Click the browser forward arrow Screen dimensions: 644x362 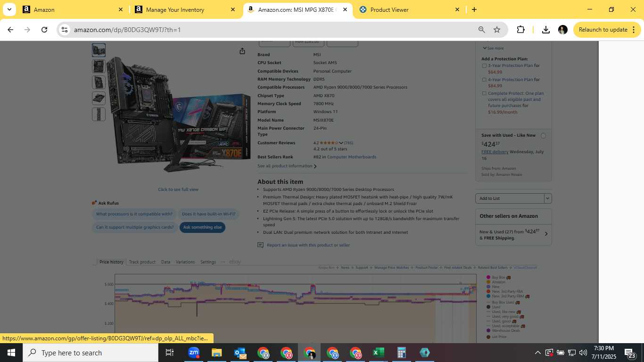click(27, 30)
